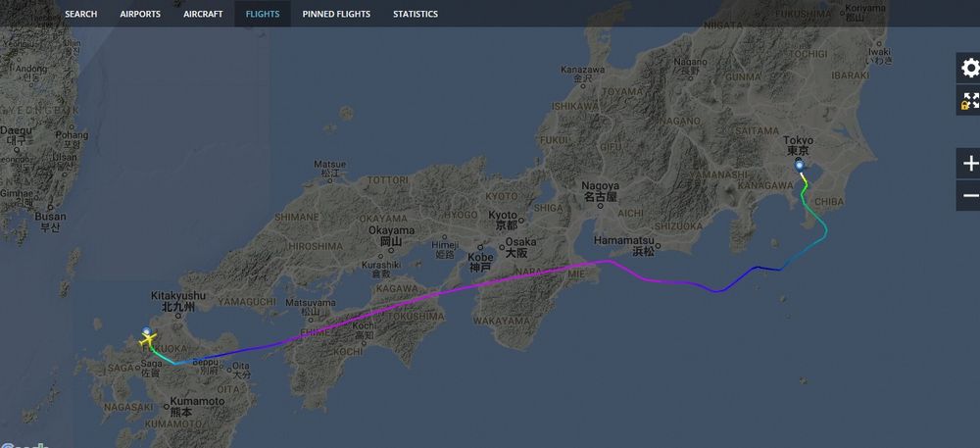This screenshot has width=980, height=448.
Task: Select the yellow airplane icon near Fukuoka
Action: [x=148, y=340]
